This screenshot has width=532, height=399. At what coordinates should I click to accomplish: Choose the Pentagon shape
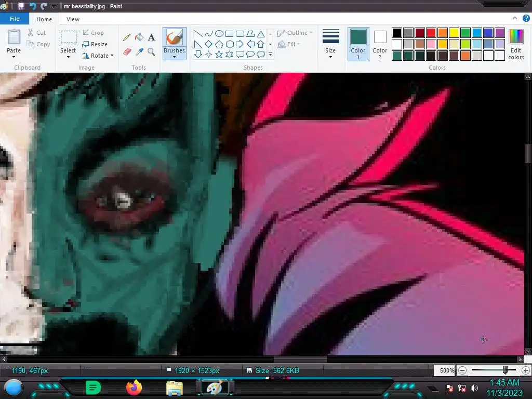[x=219, y=44]
